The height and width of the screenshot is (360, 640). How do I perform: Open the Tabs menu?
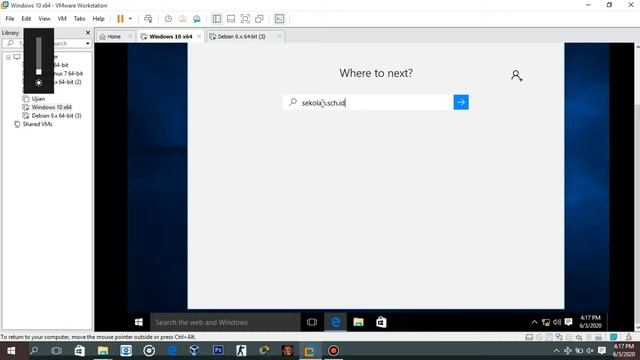coord(79,19)
